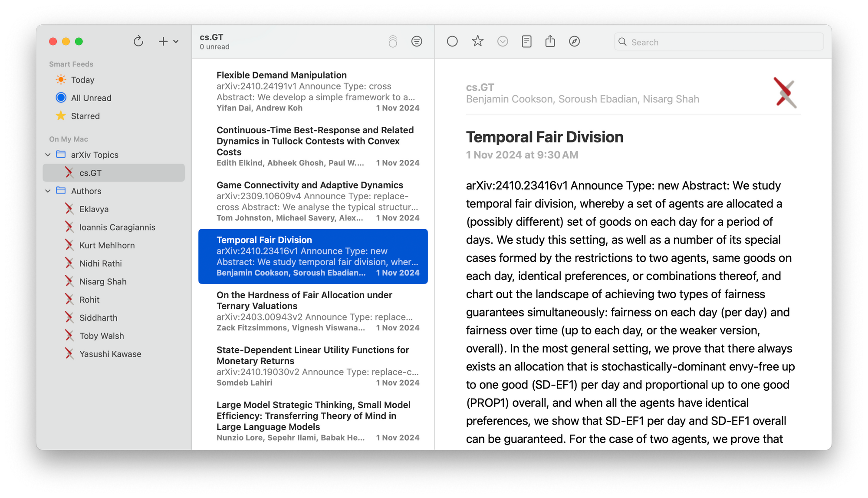Open the Yasushi Kawase feed
The height and width of the screenshot is (498, 868).
pos(114,354)
